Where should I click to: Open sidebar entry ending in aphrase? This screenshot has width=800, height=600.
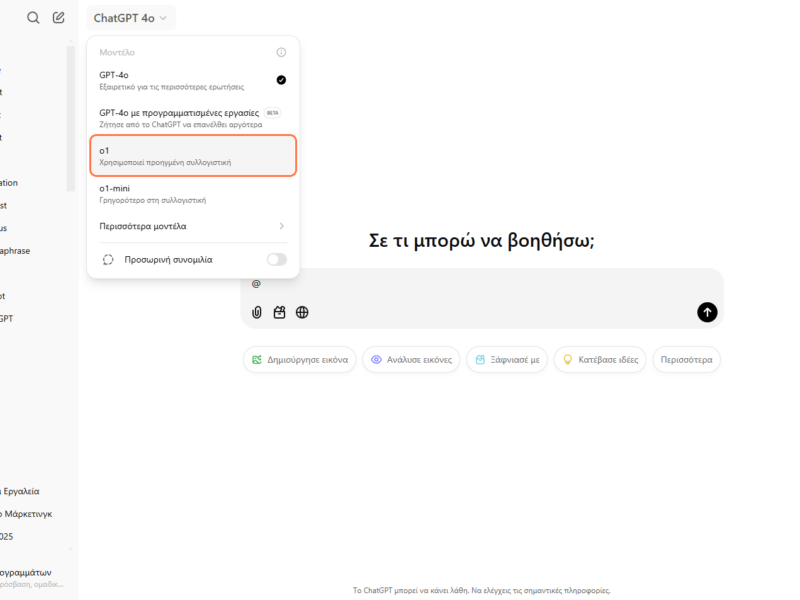[15, 251]
